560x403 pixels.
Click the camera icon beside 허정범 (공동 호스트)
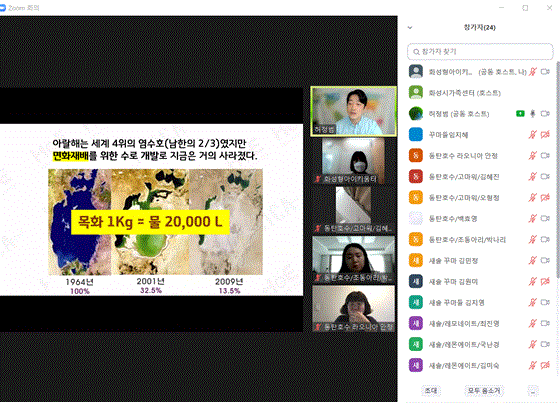pyautogui.click(x=545, y=114)
